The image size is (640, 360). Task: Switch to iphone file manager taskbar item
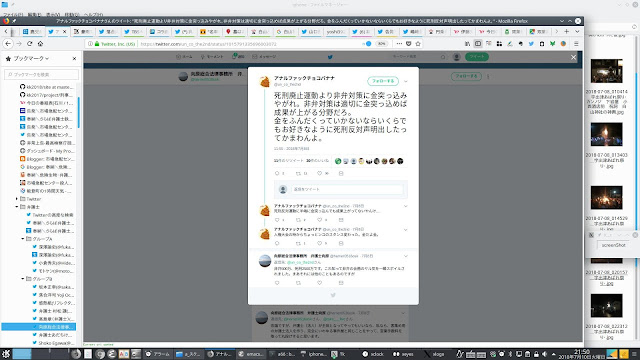coord(314,354)
